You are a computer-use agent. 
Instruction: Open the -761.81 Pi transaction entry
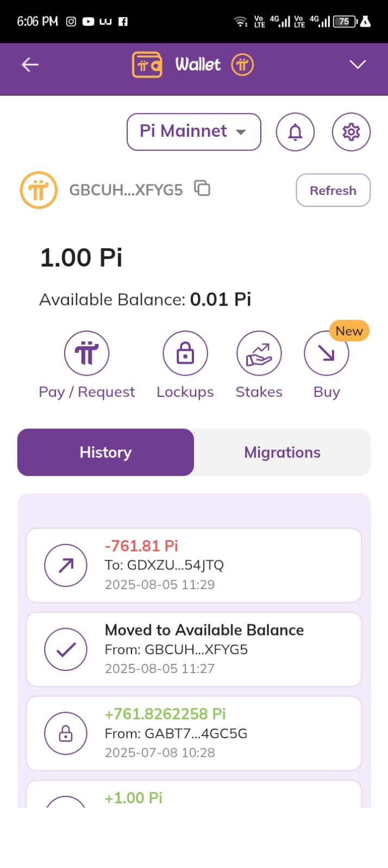coord(194,565)
